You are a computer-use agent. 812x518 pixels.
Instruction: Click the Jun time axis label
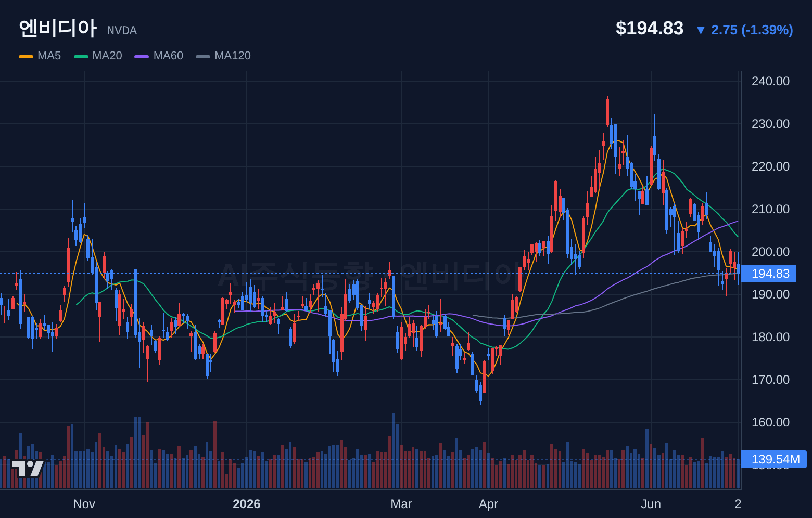pyautogui.click(x=651, y=504)
